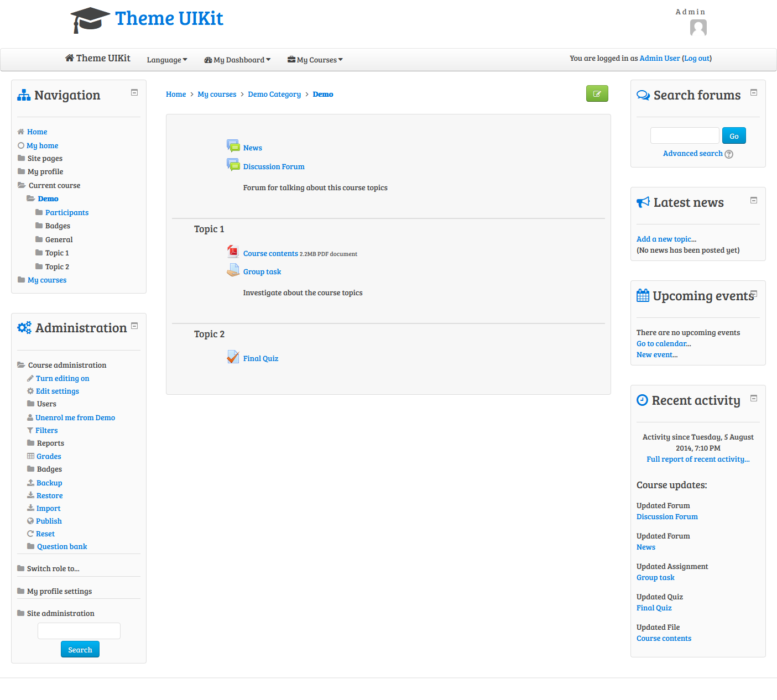Click Turn editing on link
Screen dimensions: 777x700
coord(62,378)
